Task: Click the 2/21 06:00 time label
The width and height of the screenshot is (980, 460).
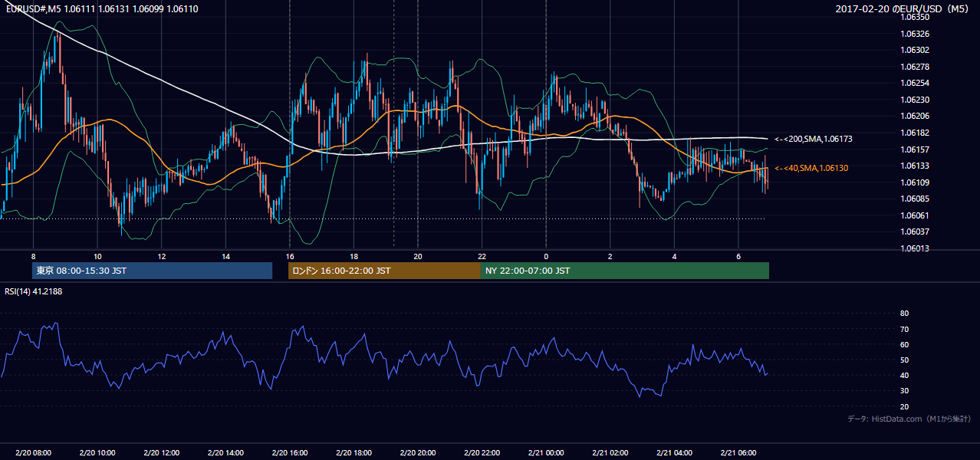Action: coord(738,453)
